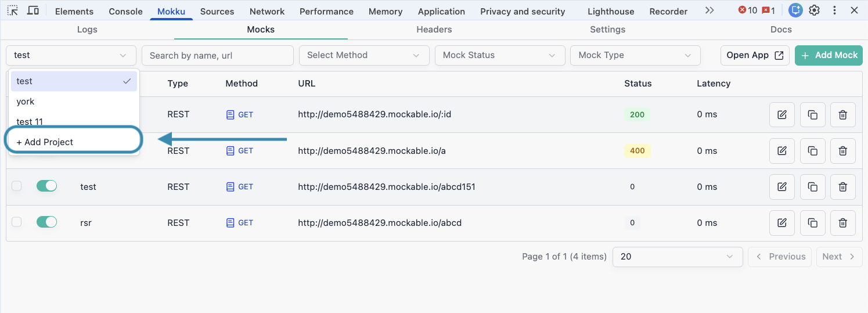The image size is (868, 313).
Task: Disable the toggle switch for the test mock
Action: coord(46,186)
